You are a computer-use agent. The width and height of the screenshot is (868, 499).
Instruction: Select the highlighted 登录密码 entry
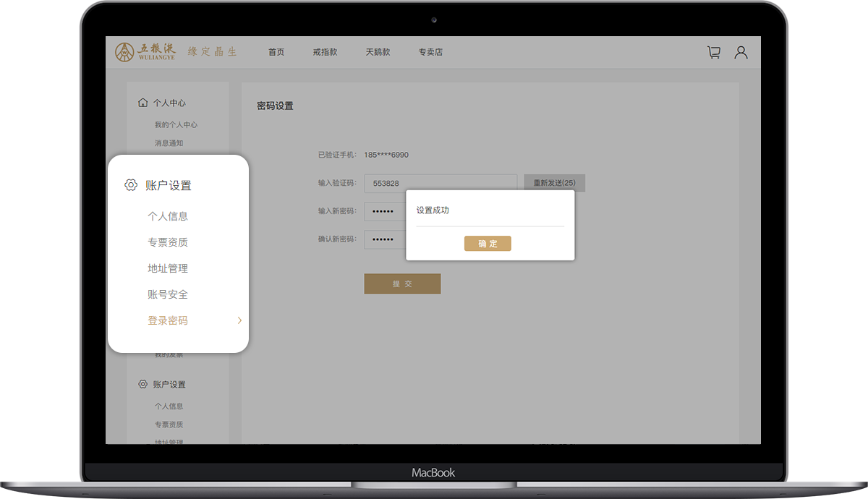click(168, 320)
